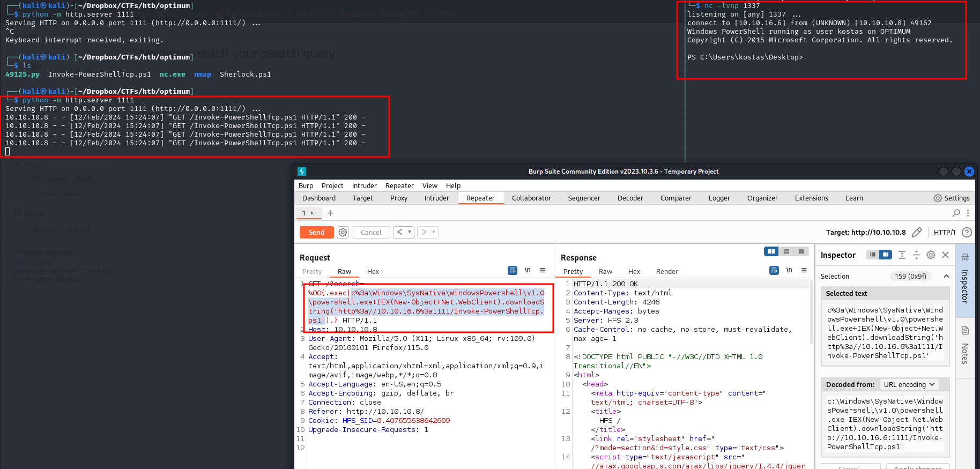The width and height of the screenshot is (980, 469).
Task: Toggle non-printable characters \n in Response pane
Action: 789,270
